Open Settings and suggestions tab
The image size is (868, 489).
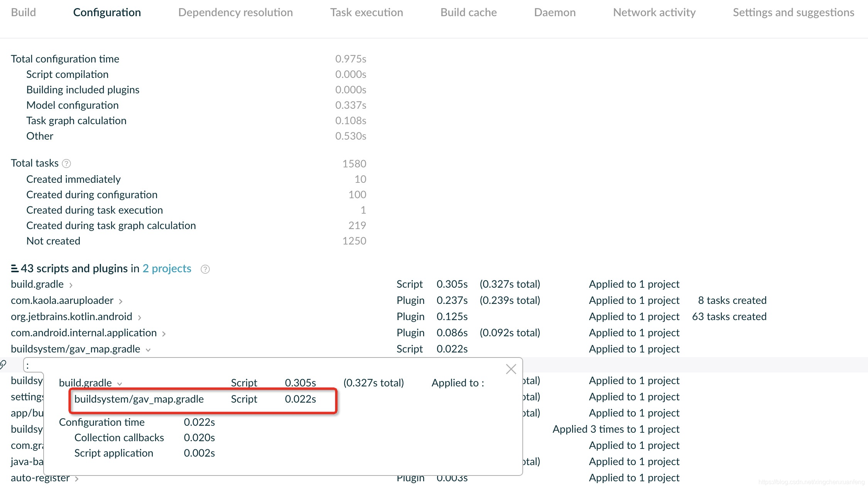point(793,12)
